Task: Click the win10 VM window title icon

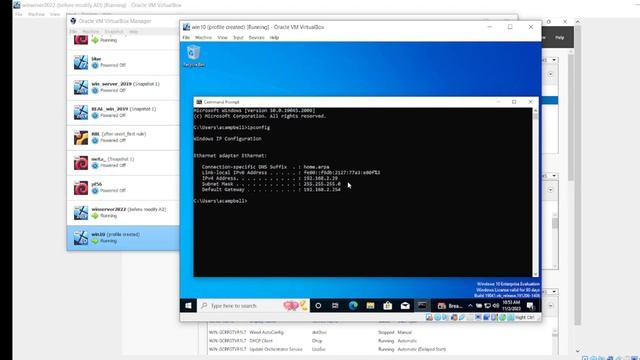Action: (x=186, y=27)
